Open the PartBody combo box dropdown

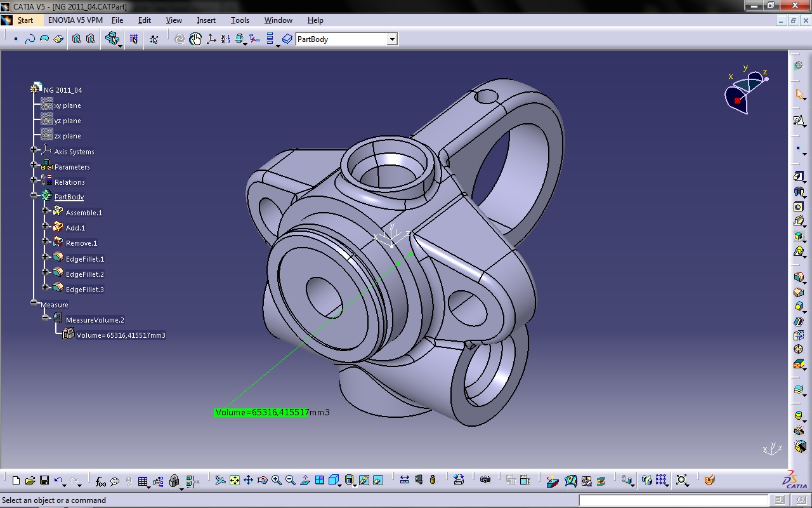[392, 39]
